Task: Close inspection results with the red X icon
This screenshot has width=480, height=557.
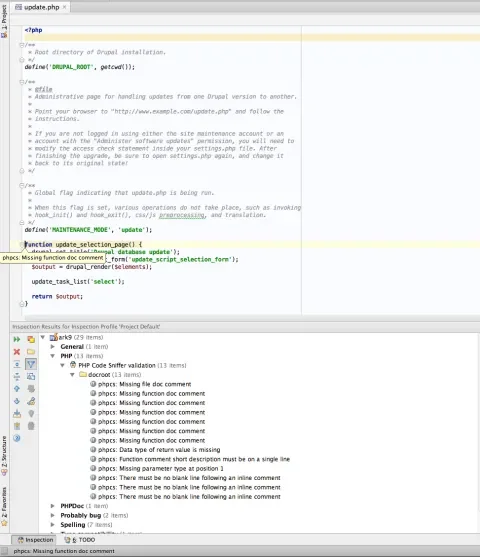Action: tap(17, 352)
